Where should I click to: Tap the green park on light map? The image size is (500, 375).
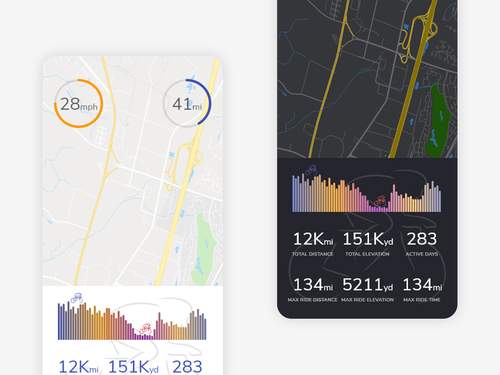(204, 248)
